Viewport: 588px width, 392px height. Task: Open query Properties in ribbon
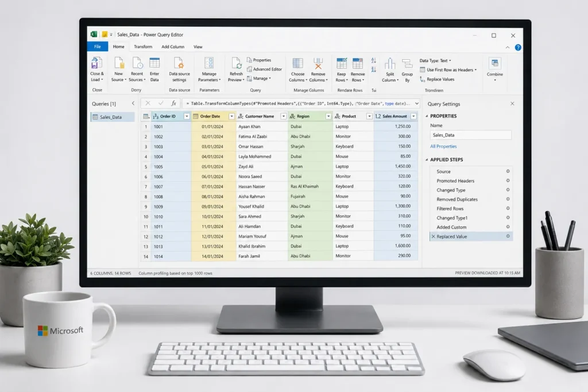259,60
